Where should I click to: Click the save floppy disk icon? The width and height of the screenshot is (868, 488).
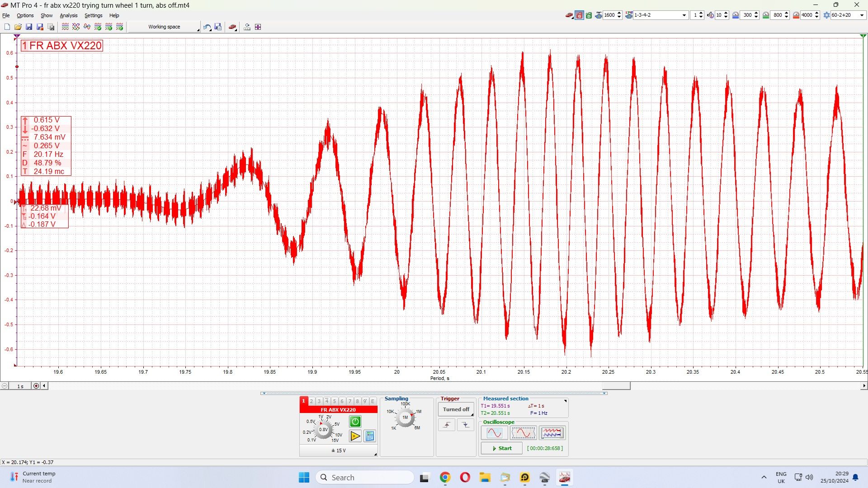pos(29,27)
